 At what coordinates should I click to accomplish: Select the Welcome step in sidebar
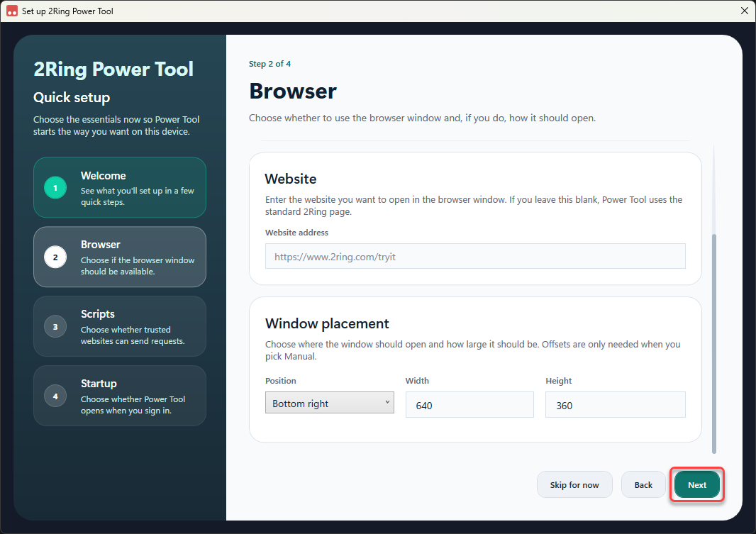point(120,187)
